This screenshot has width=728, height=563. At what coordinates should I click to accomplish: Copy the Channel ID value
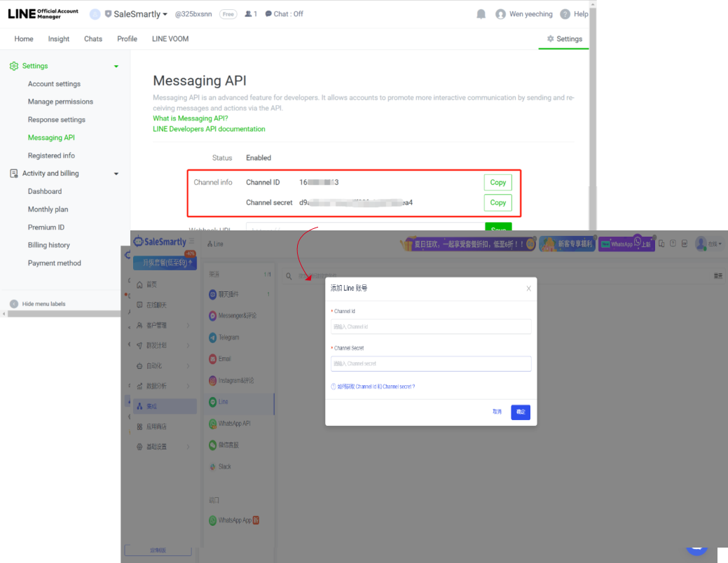[x=497, y=182]
